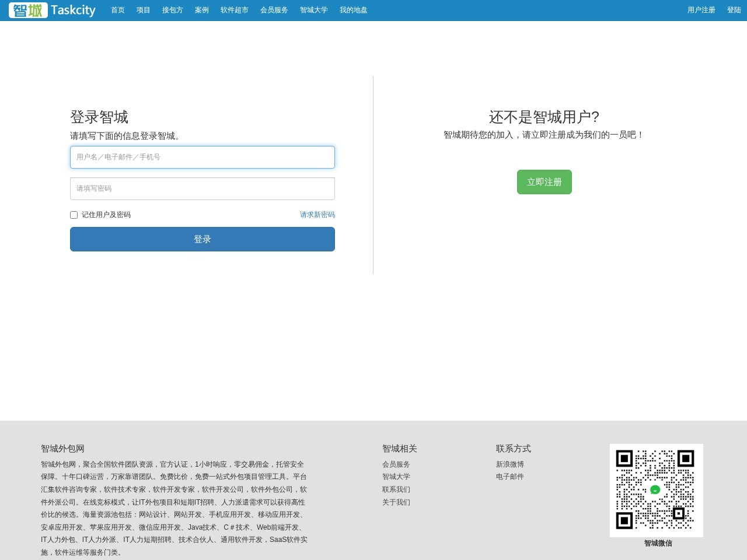Open the 首页 menu item
This screenshot has height=560, width=747.
click(x=118, y=10)
